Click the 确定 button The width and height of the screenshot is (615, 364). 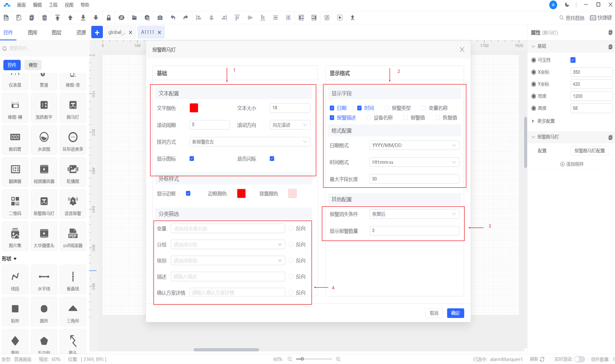point(455,313)
